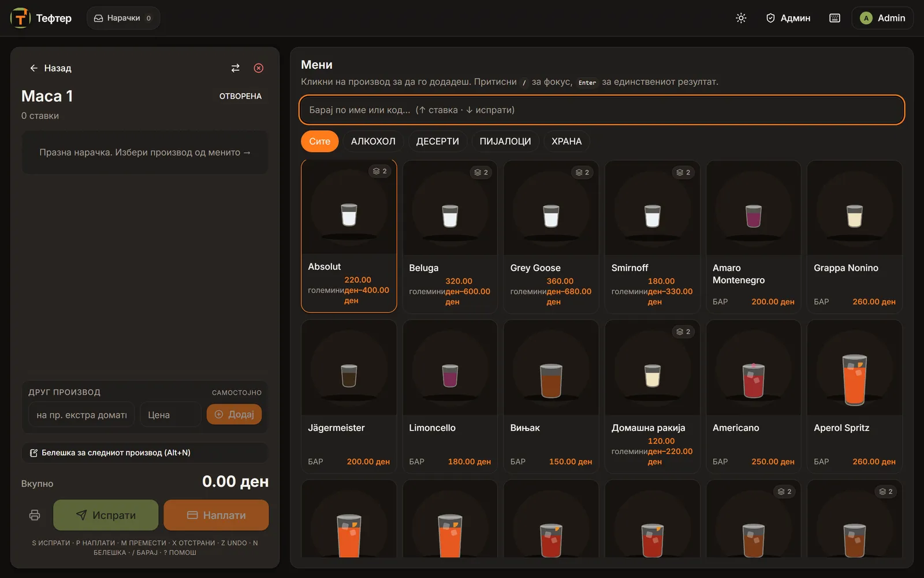Click the printer icon
Viewport: 924px width, 578px height.
click(x=35, y=515)
